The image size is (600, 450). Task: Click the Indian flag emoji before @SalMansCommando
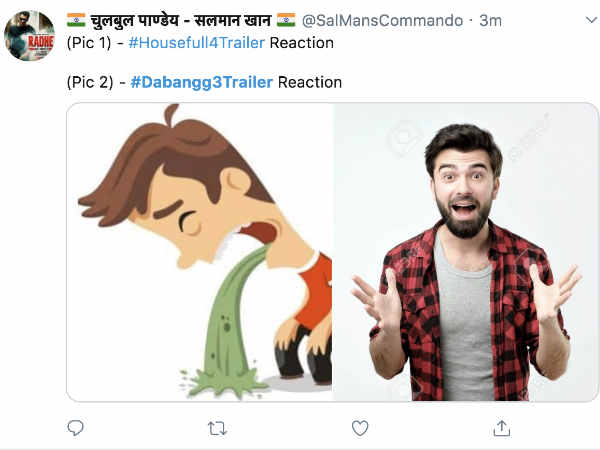click(x=286, y=20)
